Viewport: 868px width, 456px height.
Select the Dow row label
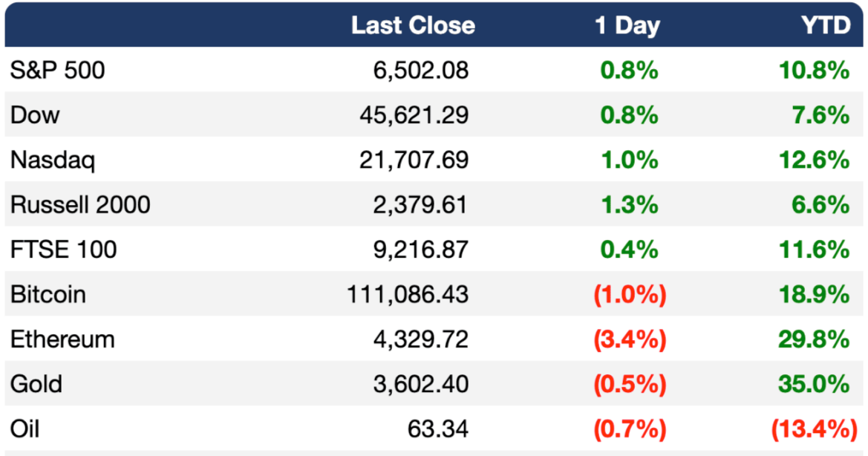point(35,115)
